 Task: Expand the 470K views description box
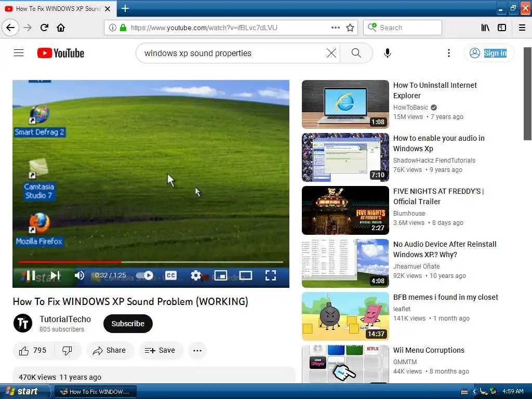[154, 376]
